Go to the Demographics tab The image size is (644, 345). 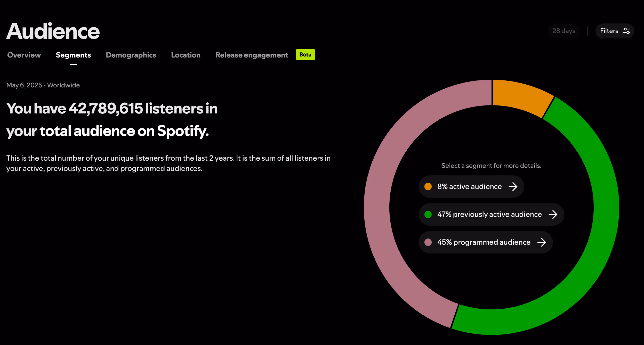131,55
